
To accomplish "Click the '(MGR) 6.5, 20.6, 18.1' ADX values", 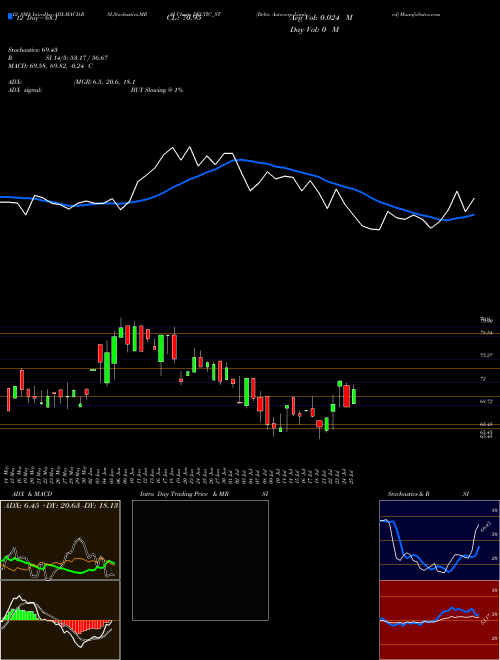I will 104,82.
